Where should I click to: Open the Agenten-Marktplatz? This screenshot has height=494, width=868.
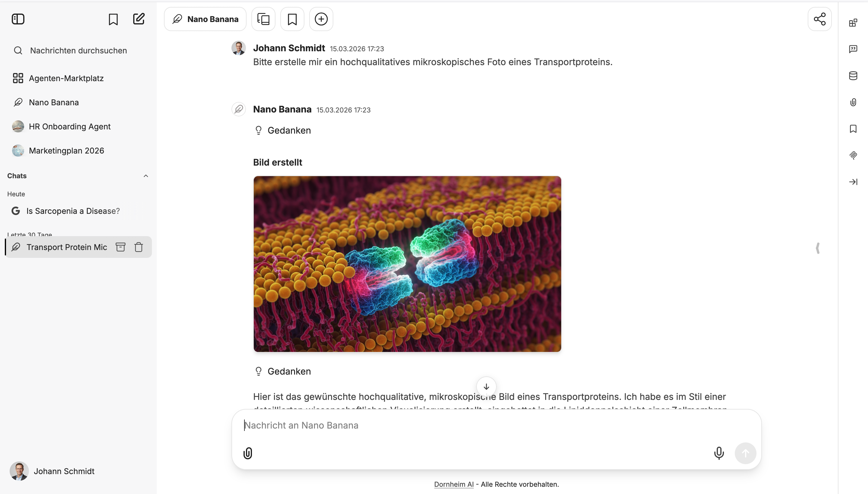(66, 78)
